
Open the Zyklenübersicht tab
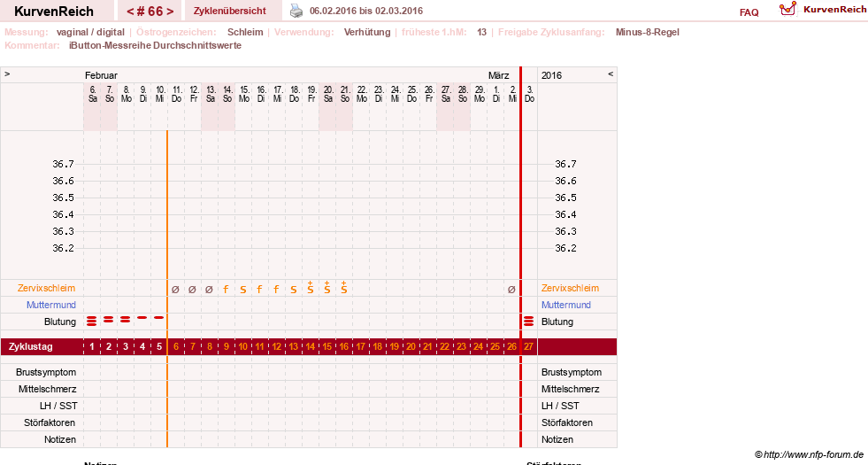pyautogui.click(x=230, y=11)
